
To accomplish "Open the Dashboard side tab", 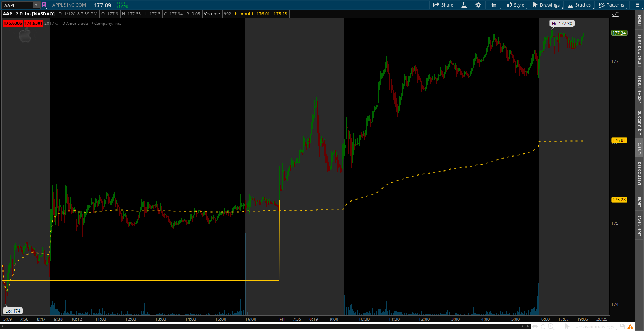I will [x=639, y=173].
